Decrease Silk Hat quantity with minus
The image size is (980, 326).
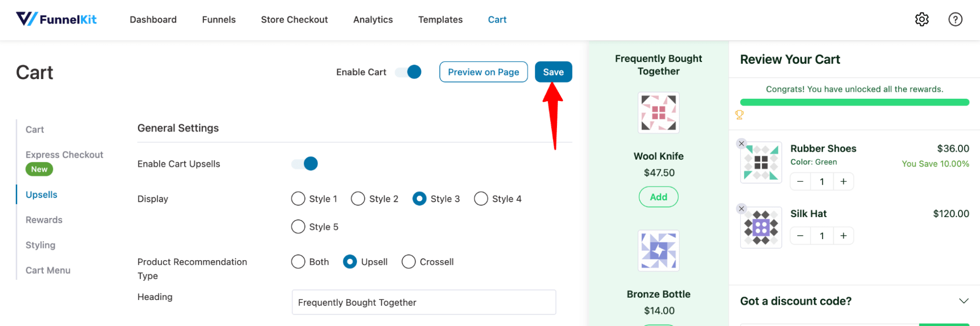point(800,236)
